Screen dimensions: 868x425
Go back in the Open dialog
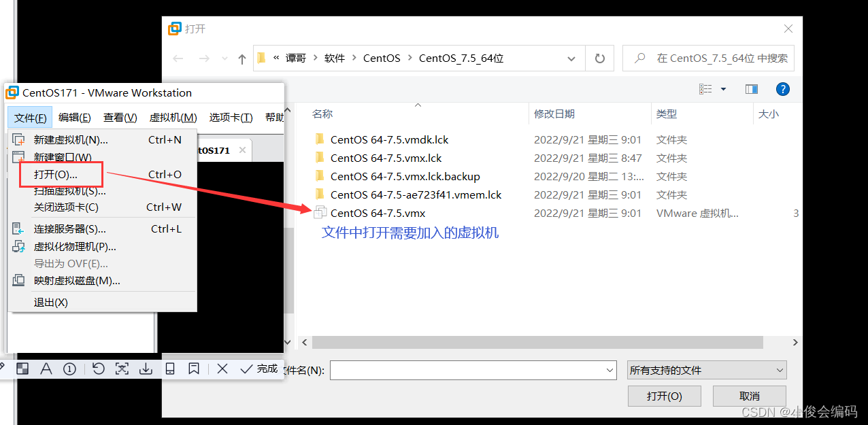tap(178, 58)
